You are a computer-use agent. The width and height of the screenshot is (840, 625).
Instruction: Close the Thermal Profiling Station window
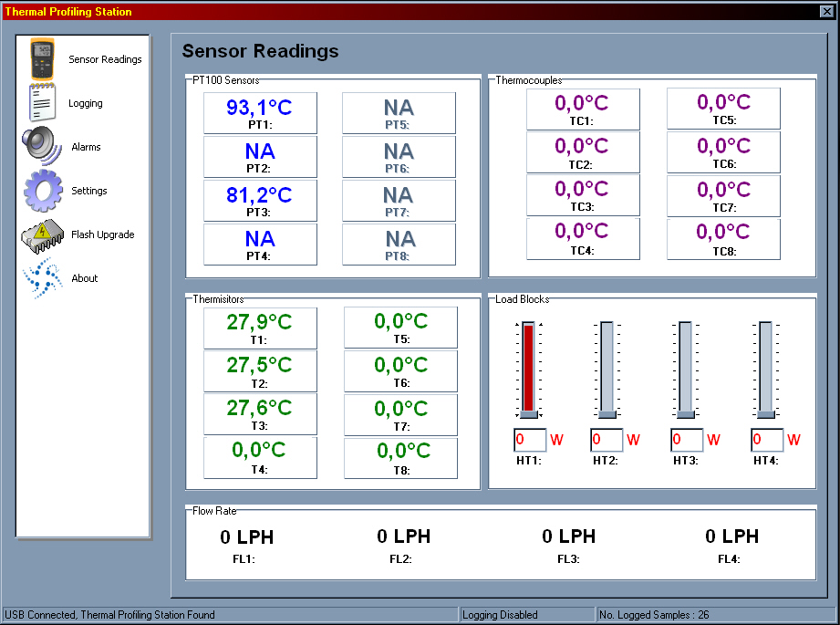(827, 11)
